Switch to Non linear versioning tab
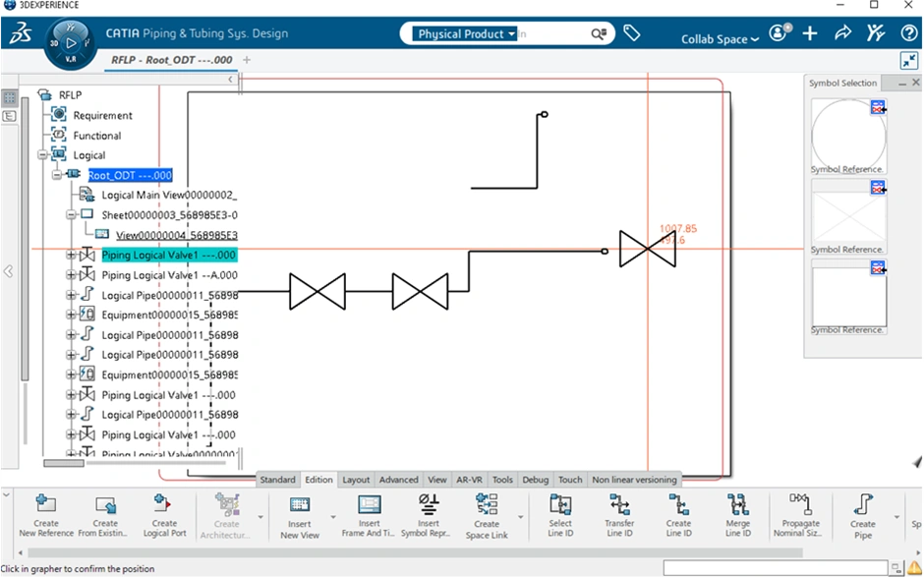Screen dimensions: 924x577 pos(634,480)
